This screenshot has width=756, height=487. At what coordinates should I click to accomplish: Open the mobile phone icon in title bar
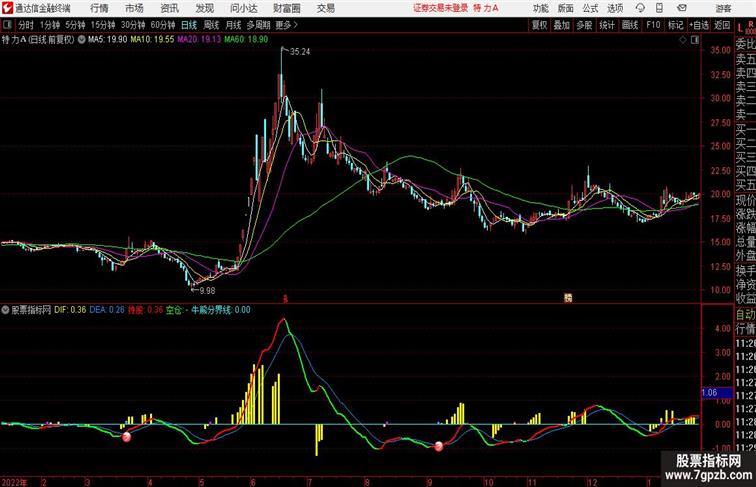pyautogui.click(x=659, y=8)
